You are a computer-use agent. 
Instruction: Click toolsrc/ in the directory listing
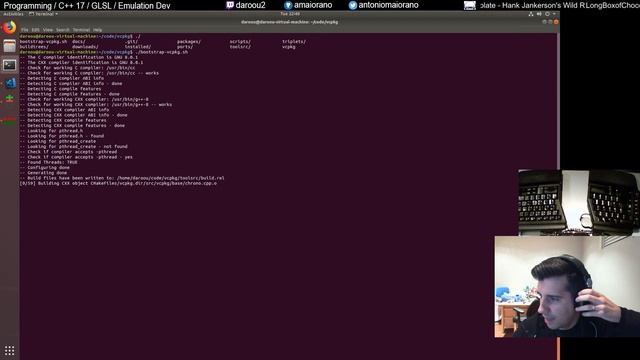(x=240, y=47)
